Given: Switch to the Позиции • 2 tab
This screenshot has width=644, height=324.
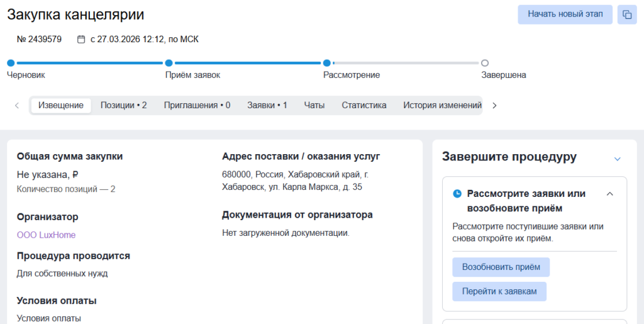Looking at the screenshot, I should pos(124,105).
